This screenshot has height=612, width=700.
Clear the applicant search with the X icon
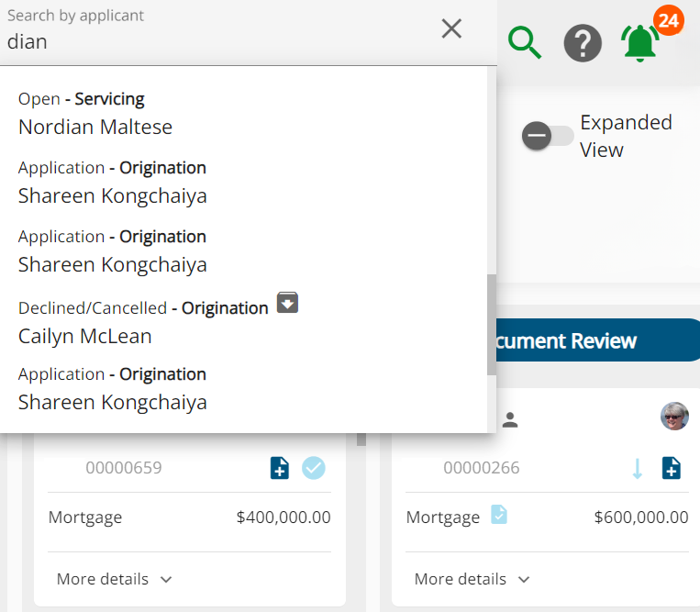point(451,28)
